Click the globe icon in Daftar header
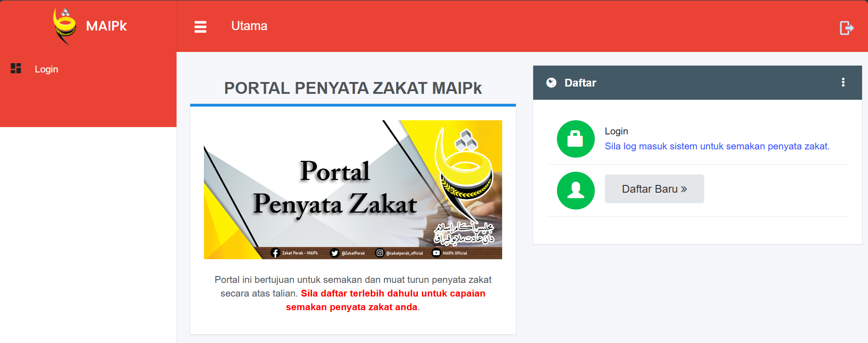The image size is (868, 343). coord(551,82)
